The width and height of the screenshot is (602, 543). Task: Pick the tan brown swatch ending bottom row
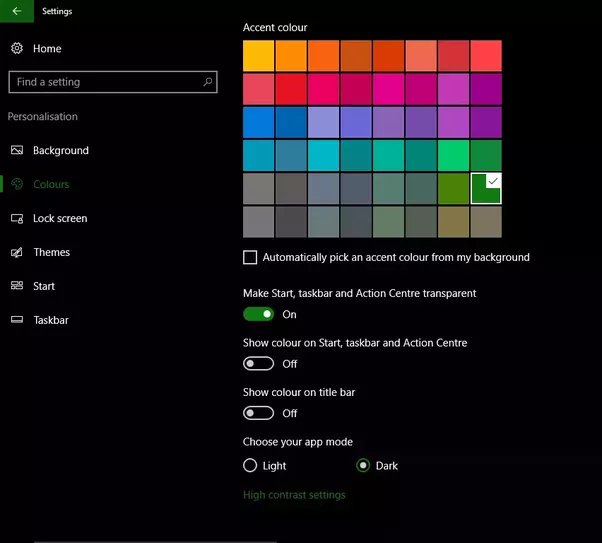486,222
